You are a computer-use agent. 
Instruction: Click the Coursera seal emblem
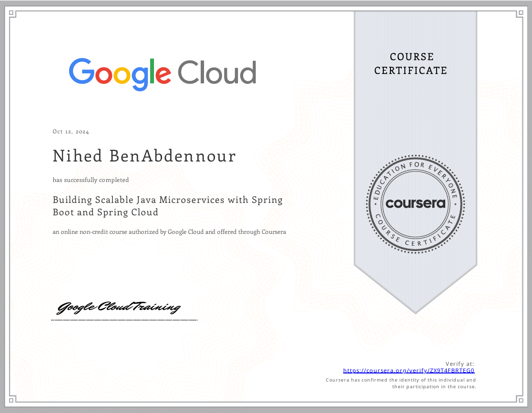415,204
